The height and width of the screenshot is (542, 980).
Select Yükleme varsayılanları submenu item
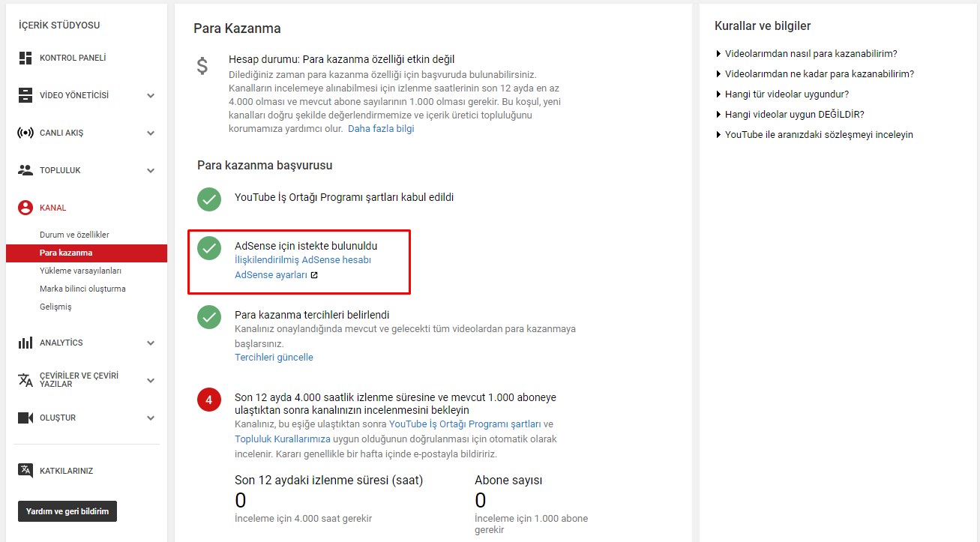[x=80, y=271]
